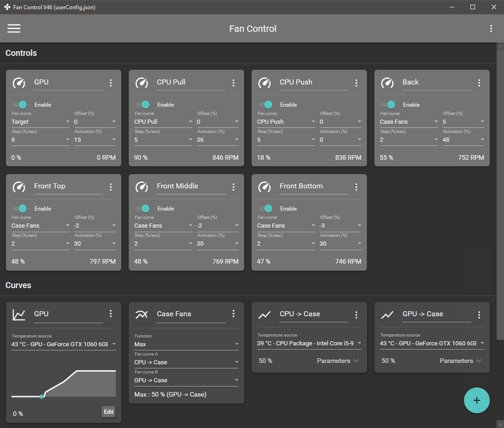Viewport: 504px width, 428px height.
Task: Click the Back fan name field
Action: pyautogui.click(x=437, y=82)
